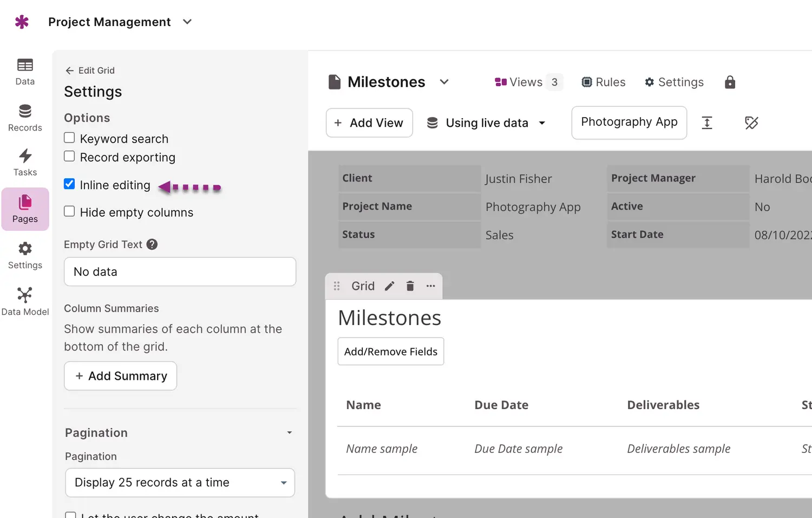Viewport: 812px width, 518px height.
Task: Switch to the Rules tab
Action: point(603,82)
